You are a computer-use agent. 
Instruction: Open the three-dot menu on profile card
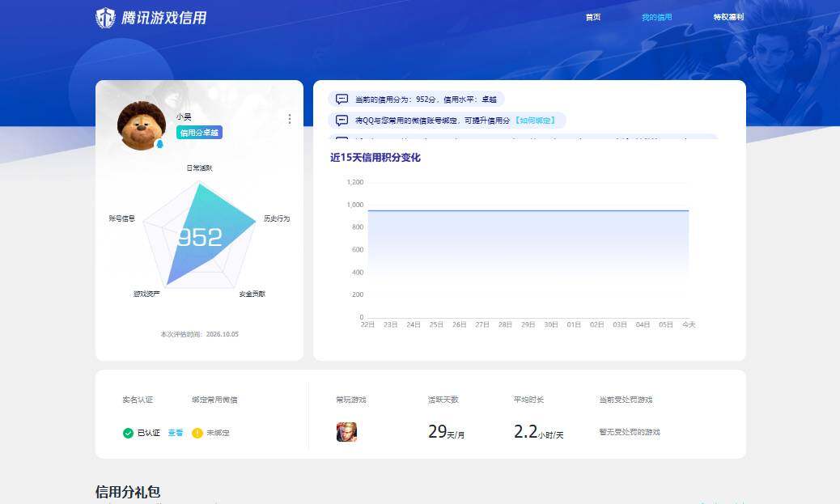coord(290,119)
